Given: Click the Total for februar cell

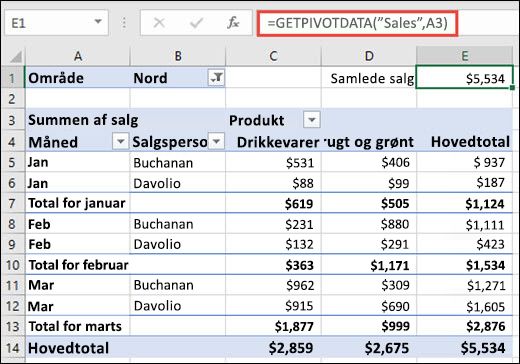Looking at the screenshot, I should coord(77,265).
